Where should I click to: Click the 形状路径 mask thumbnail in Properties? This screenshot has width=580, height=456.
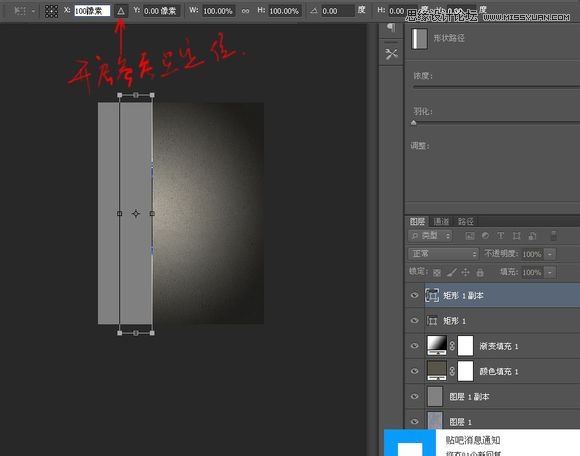[419, 38]
